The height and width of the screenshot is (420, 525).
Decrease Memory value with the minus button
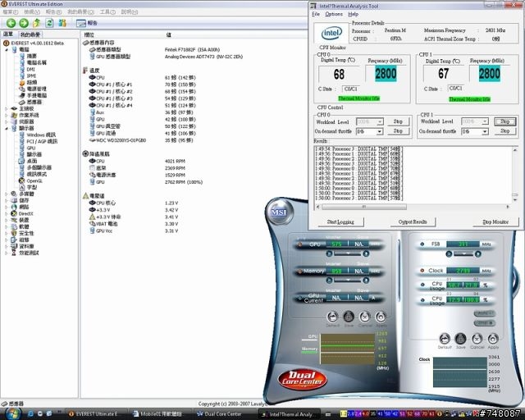point(329,280)
